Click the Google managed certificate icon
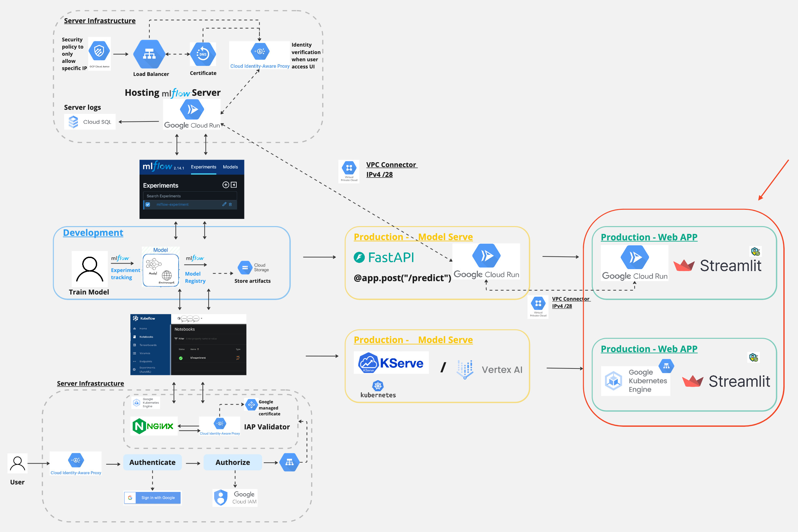Screen dimensions: 798x532 click(251, 405)
